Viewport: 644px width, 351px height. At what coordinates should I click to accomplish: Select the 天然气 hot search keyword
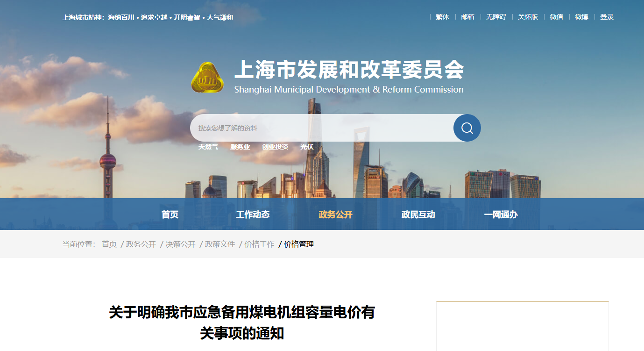pyautogui.click(x=208, y=147)
